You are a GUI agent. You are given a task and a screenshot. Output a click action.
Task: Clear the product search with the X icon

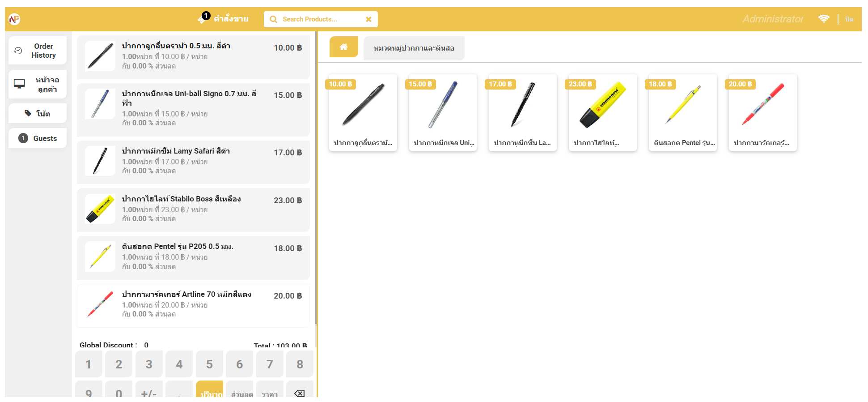[x=368, y=19]
